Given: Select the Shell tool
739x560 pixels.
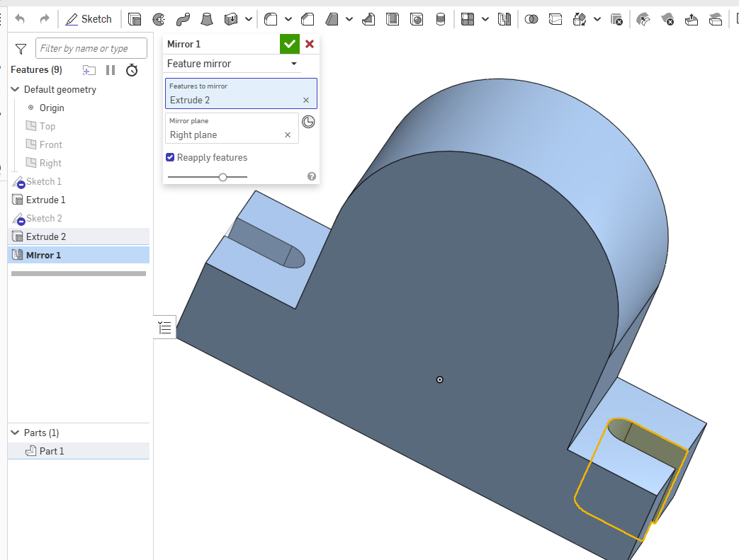Looking at the screenshot, I should pos(392,19).
